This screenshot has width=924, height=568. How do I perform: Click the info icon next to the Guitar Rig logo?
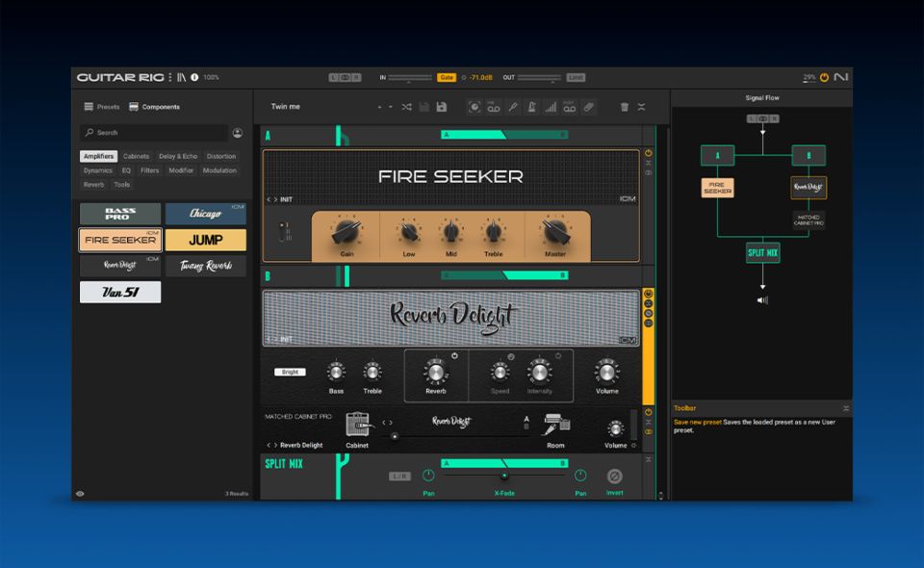(x=194, y=77)
